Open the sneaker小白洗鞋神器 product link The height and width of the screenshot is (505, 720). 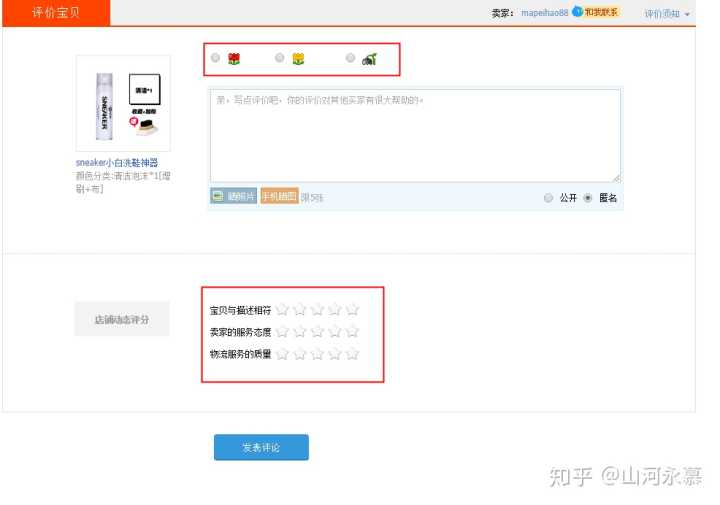tap(117, 163)
